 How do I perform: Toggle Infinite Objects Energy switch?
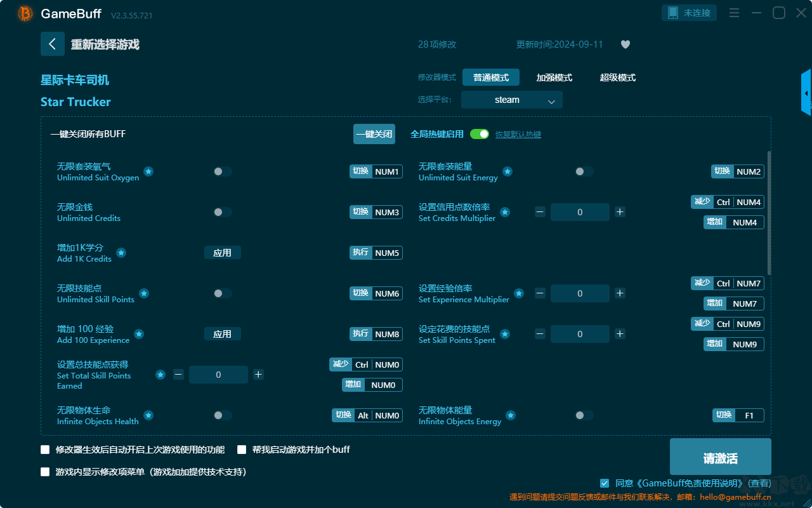(x=584, y=415)
